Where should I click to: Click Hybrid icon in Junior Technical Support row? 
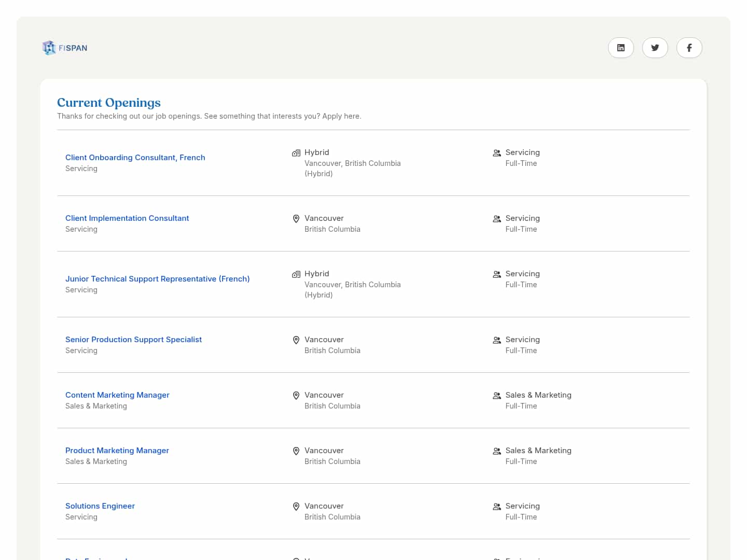[296, 274]
